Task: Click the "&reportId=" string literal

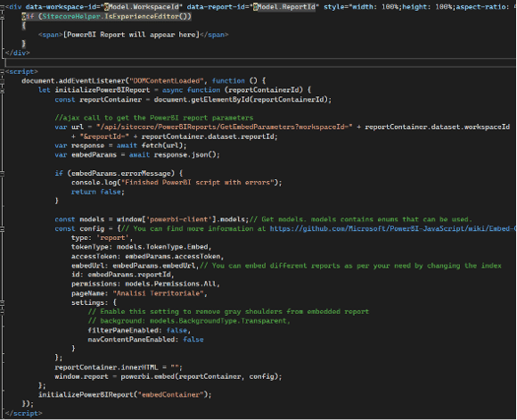Action: pyautogui.click(x=104, y=136)
